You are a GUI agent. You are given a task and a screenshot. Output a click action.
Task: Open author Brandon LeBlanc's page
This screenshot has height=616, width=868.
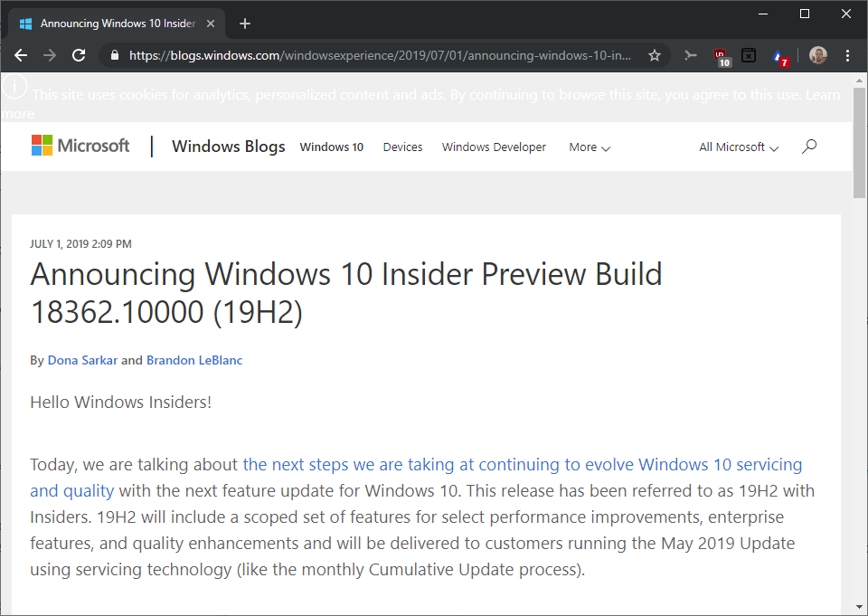pos(194,360)
